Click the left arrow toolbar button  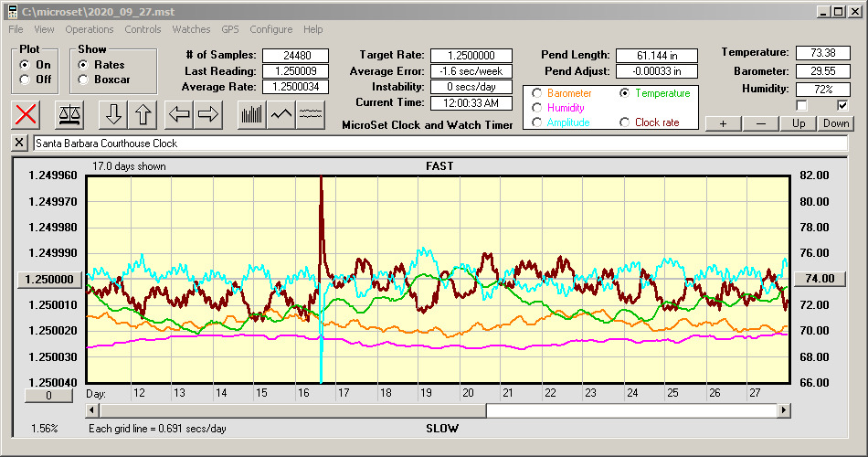point(180,114)
